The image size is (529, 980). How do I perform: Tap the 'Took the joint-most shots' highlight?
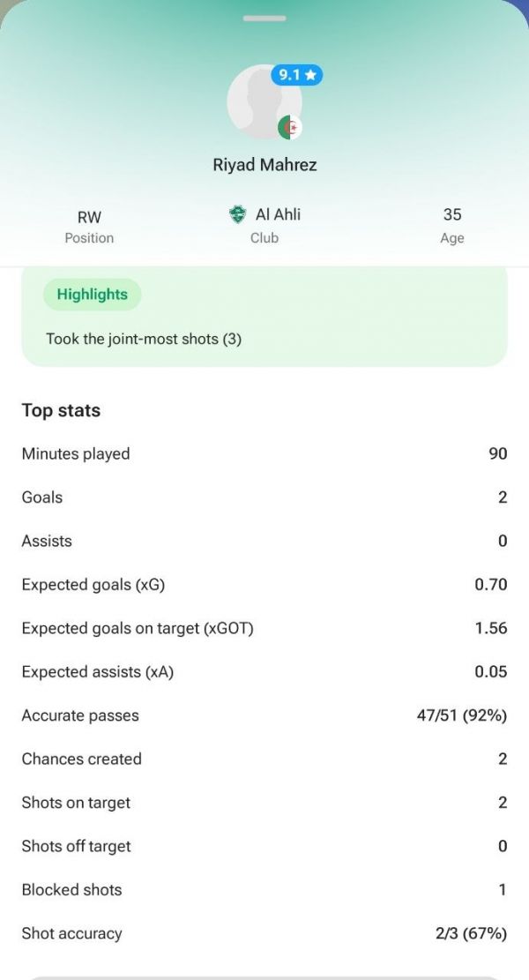tap(144, 340)
